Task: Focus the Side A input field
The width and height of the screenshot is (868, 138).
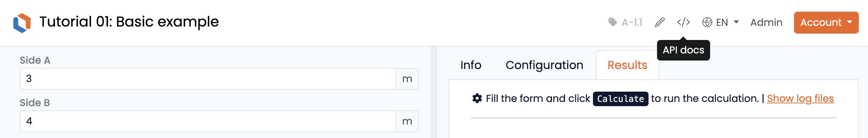Action: click(208, 79)
